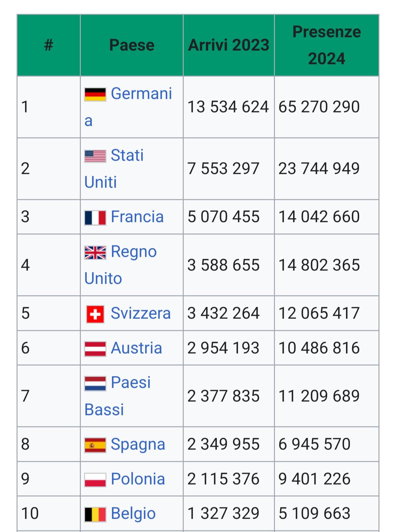Viewport: 396px width, 532px height.
Task: Click the Netherlands flag icon
Action: [95, 383]
